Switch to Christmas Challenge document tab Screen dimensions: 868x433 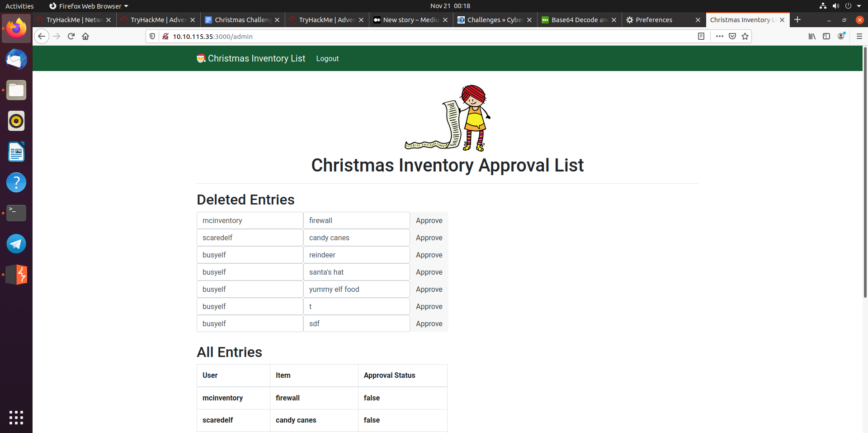(x=242, y=20)
